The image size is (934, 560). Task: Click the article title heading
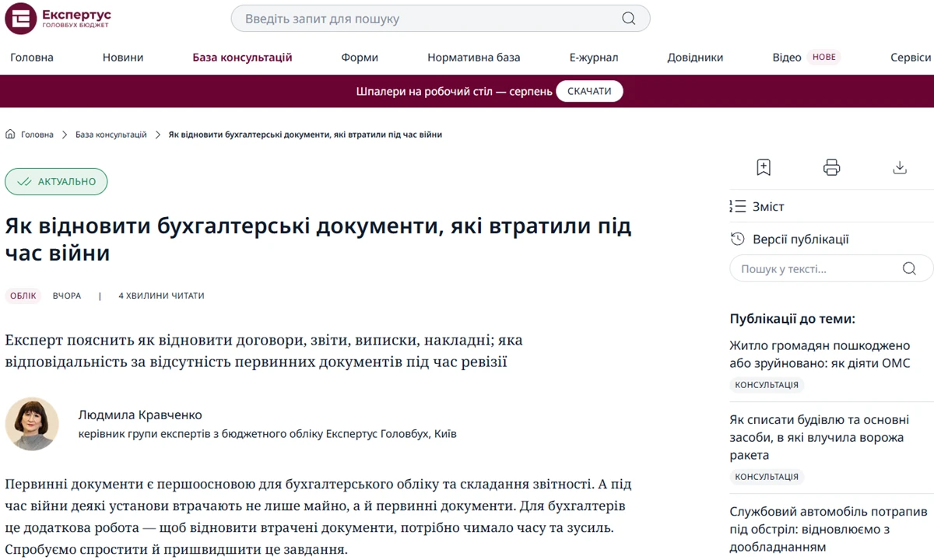[318, 240]
